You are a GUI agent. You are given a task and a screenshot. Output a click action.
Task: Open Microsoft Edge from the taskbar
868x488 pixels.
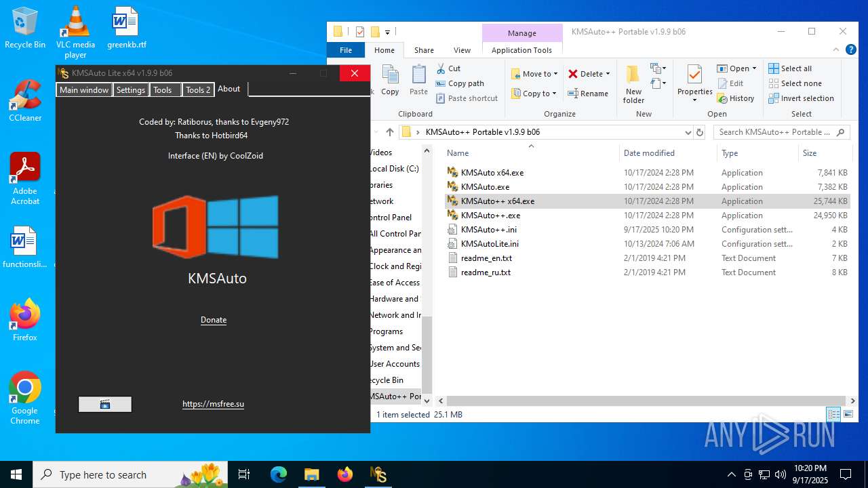click(x=279, y=474)
